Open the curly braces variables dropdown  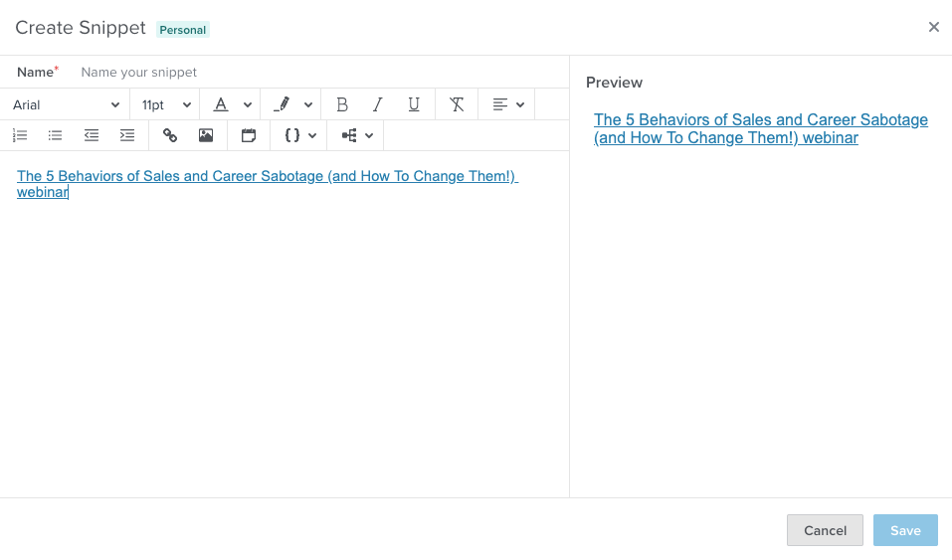299,135
